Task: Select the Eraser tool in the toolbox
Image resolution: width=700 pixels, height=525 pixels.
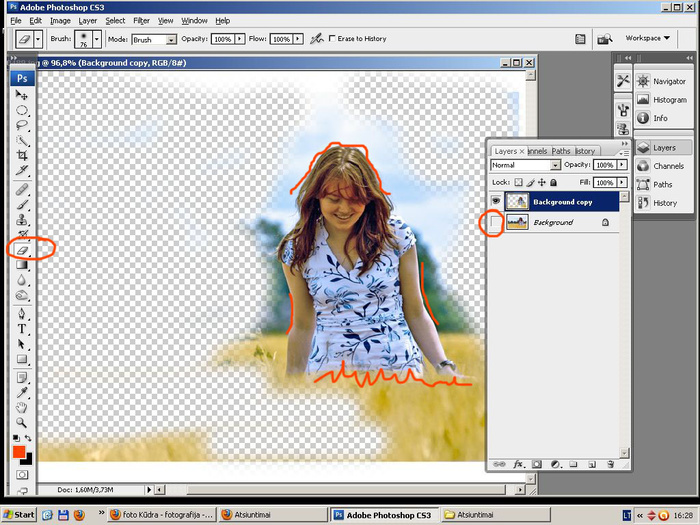Action: (22, 249)
